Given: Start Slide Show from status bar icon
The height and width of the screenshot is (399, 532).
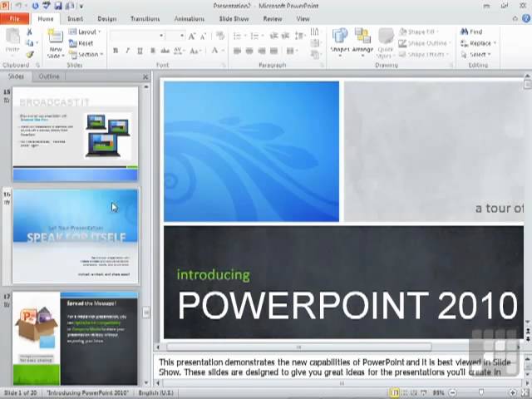Looking at the screenshot, I should point(423,393).
